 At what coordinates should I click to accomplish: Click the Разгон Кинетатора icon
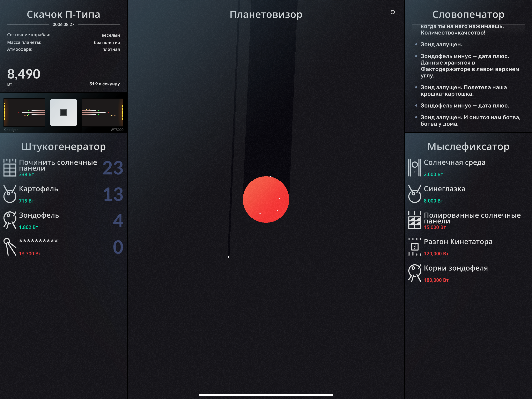(x=415, y=247)
